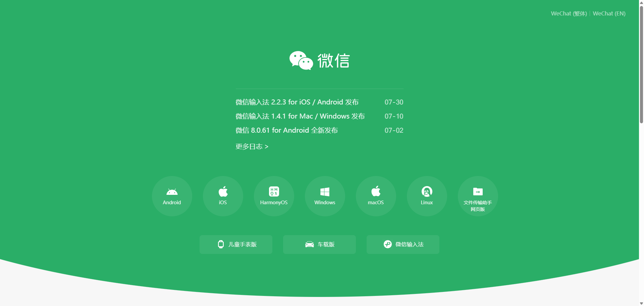Open the 儿童手表版 button
This screenshot has width=644, height=306.
[236, 245]
